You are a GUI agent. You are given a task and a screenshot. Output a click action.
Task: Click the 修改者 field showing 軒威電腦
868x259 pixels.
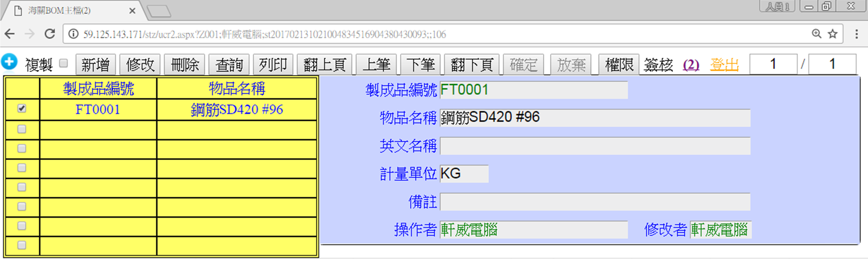(x=721, y=230)
